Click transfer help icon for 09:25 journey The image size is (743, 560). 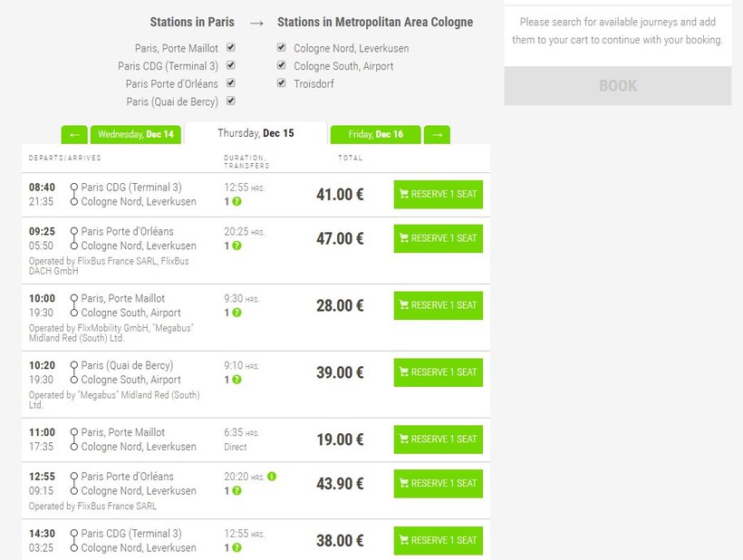click(x=236, y=246)
